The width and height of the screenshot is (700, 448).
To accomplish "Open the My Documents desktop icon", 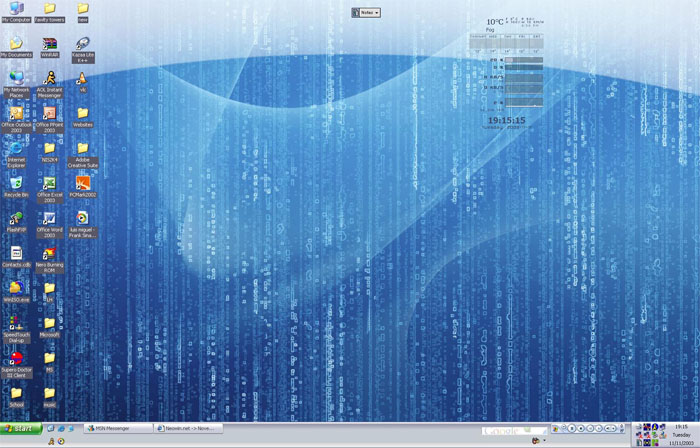I will (17, 47).
